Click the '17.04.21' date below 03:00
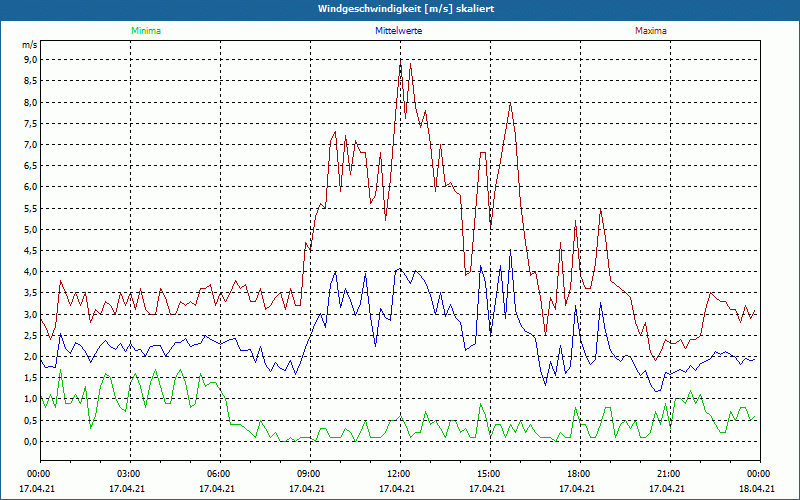This screenshot has width=800, height=500. 127,489
